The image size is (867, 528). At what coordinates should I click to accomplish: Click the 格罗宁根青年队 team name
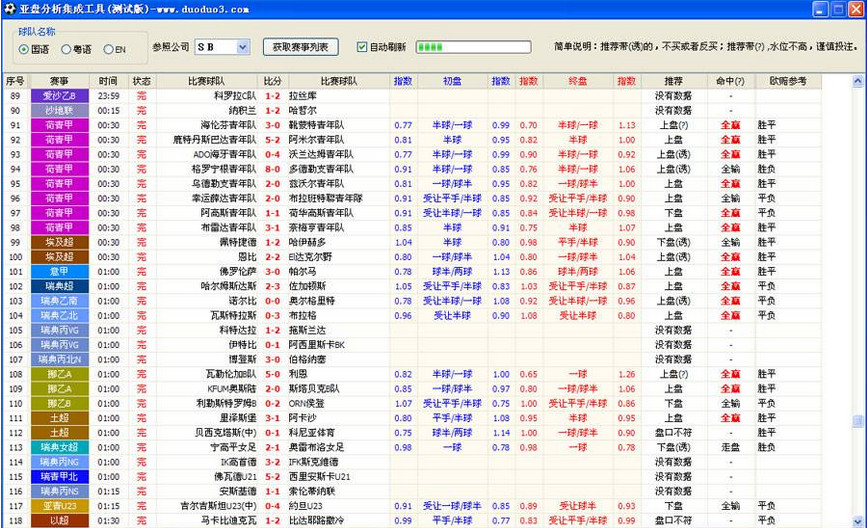click(x=224, y=169)
